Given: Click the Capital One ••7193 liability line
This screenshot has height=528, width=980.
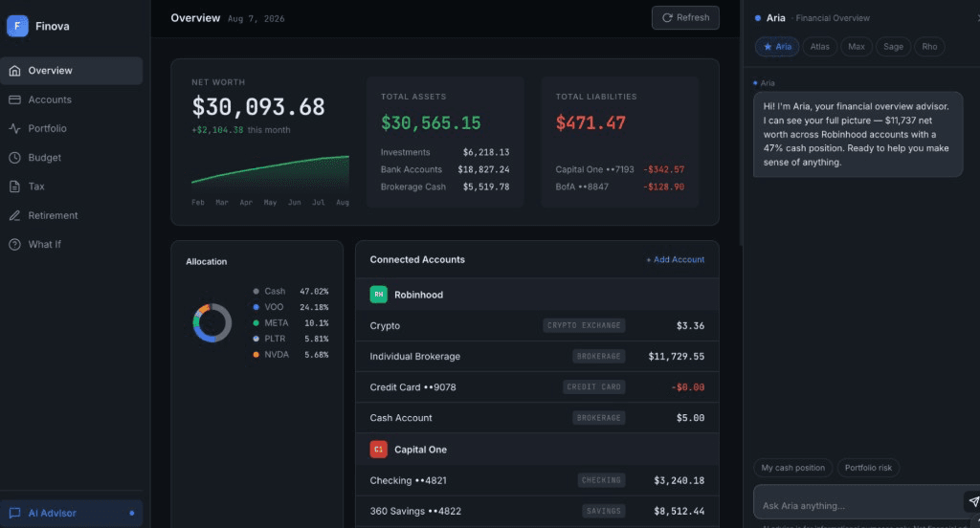Looking at the screenshot, I should [620, 169].
